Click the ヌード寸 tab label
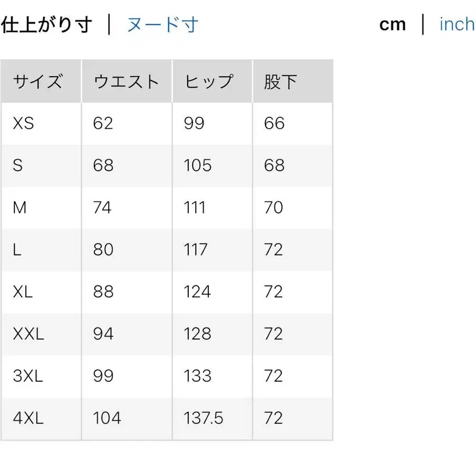 (x=162, y=24)
